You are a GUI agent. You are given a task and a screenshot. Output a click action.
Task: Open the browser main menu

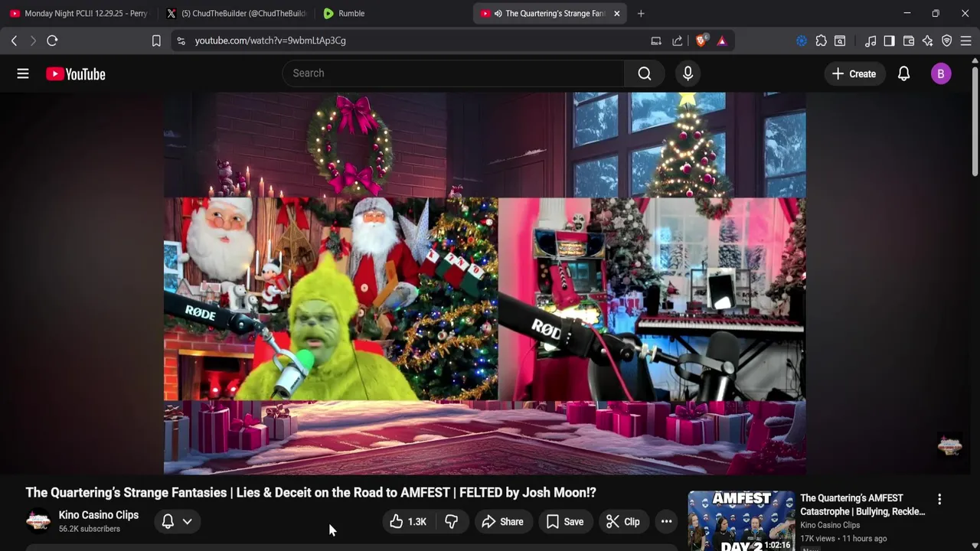tap(965, 41)
